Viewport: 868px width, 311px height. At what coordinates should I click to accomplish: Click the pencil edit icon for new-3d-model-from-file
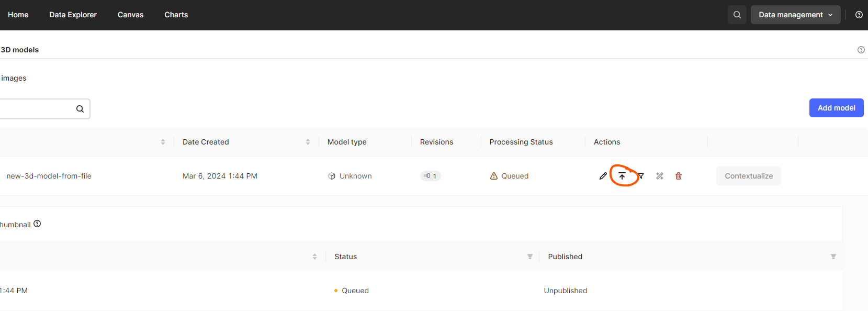tap(603, 176)
